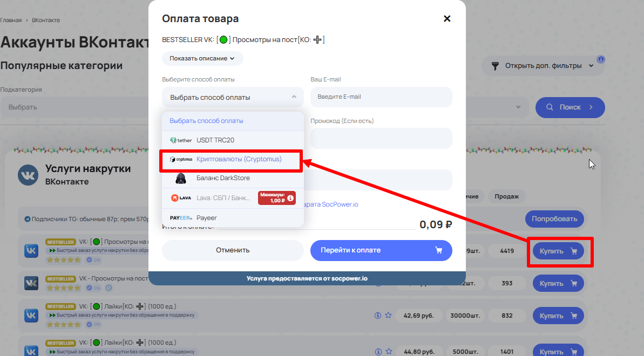This screenshot has width=644, height=356.
Task: Open the SocPower.io refund link
Action: click(x=331, y=204)
